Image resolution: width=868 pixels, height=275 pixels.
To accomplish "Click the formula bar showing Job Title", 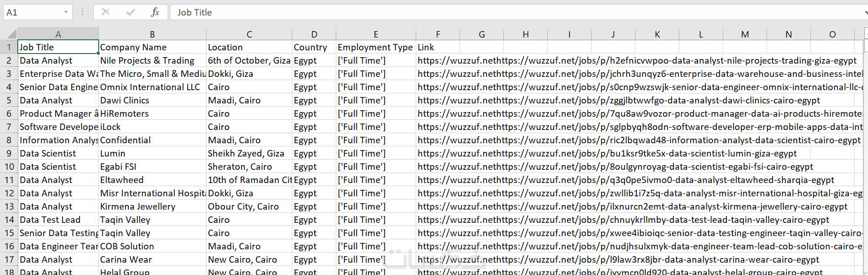I will click(x=516, y=12).
